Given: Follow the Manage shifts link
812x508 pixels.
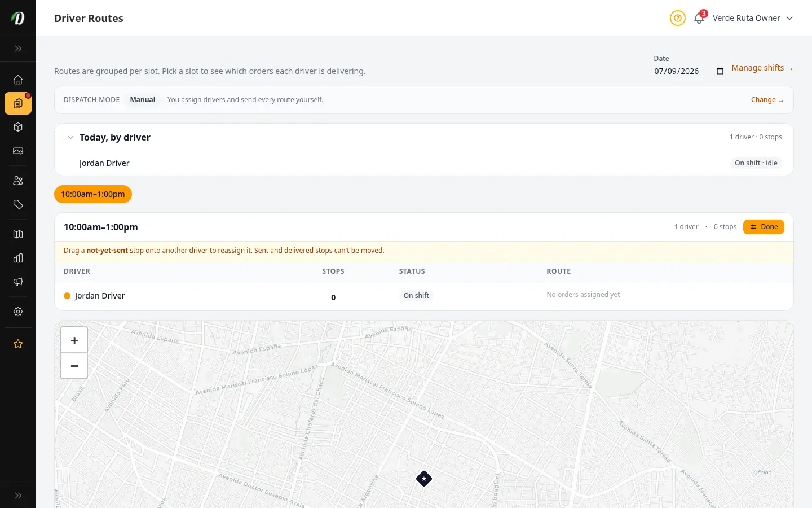Looking at the screenshot, I should point(762,68).
